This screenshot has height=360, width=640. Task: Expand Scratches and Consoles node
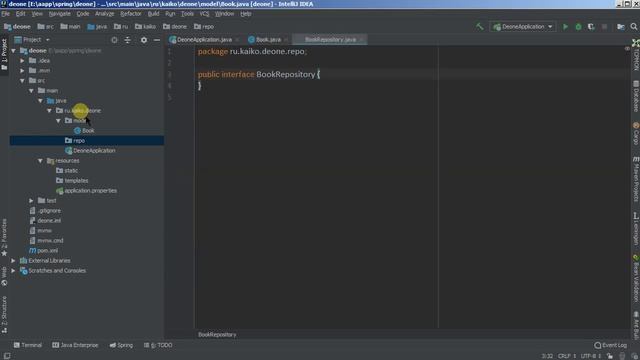click(13, 271)
